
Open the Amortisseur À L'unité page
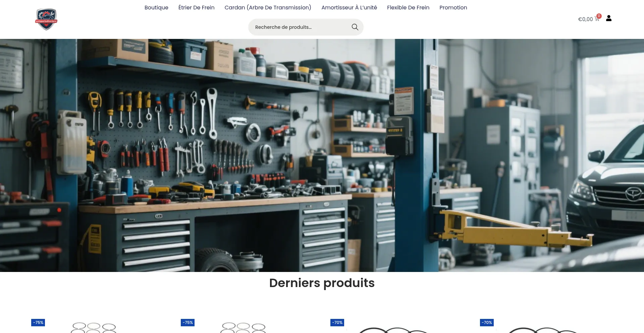point(349,7)
